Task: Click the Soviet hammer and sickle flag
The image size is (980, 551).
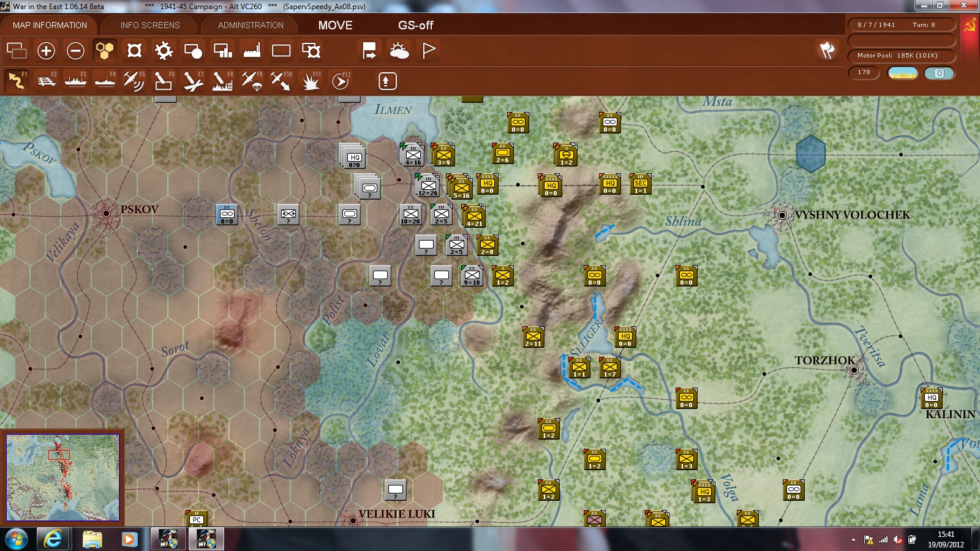Action: (970, 26)
